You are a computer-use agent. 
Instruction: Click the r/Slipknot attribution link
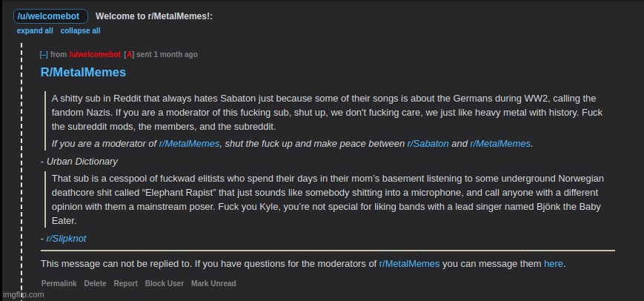[x=66, y=238]
